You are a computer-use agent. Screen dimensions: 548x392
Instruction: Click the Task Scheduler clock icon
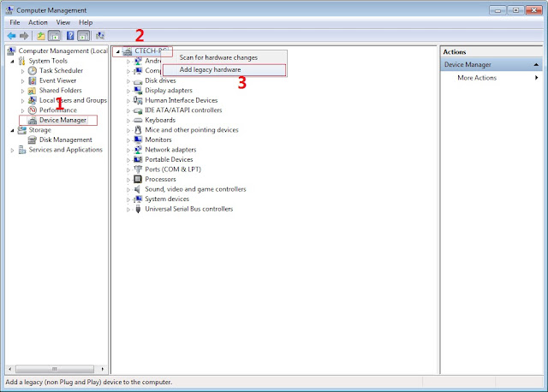pos(33,70)
